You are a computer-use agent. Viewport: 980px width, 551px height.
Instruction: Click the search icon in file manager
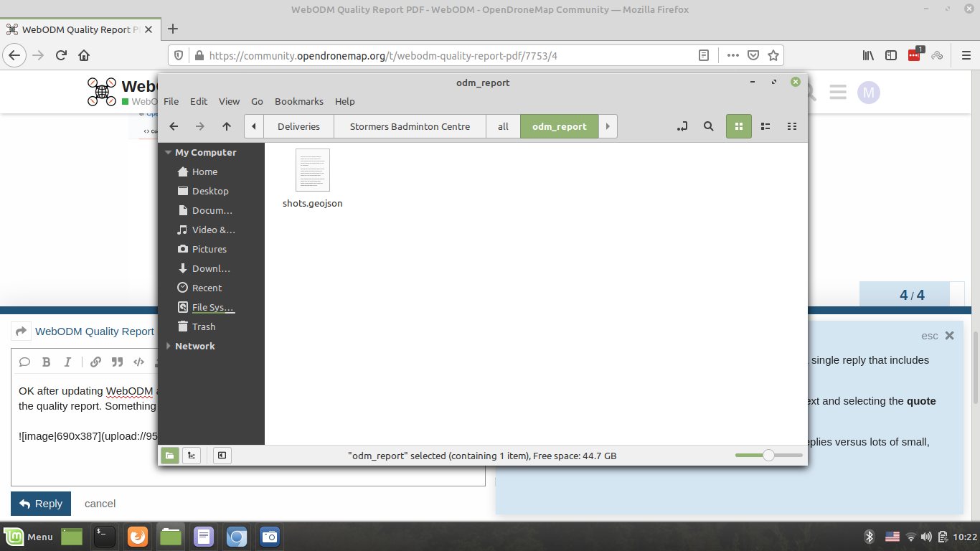708,126
